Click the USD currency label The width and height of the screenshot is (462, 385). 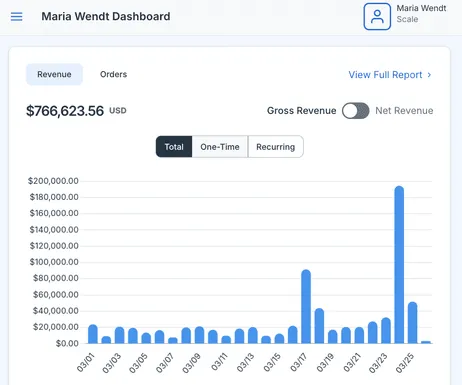[x=118, y=111]
